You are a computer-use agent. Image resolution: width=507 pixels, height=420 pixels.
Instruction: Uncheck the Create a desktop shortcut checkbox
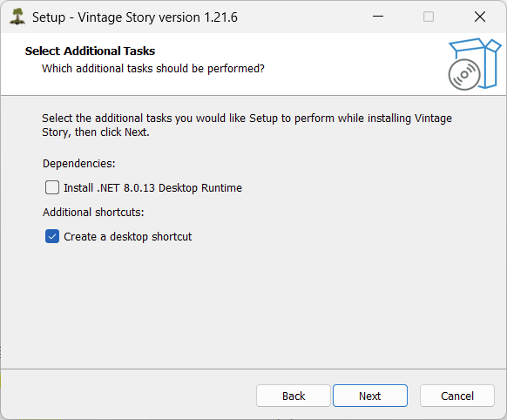coord(52,236)
